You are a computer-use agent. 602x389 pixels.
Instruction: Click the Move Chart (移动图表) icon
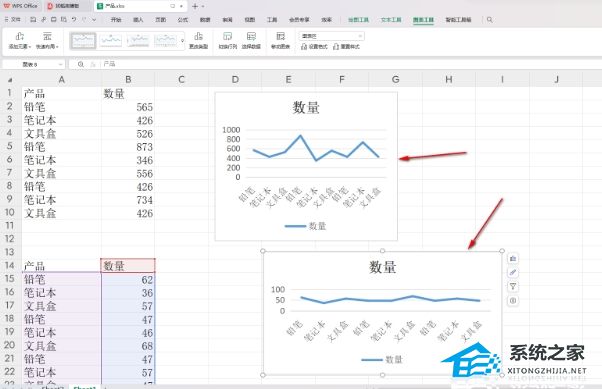tap(281, 41)
